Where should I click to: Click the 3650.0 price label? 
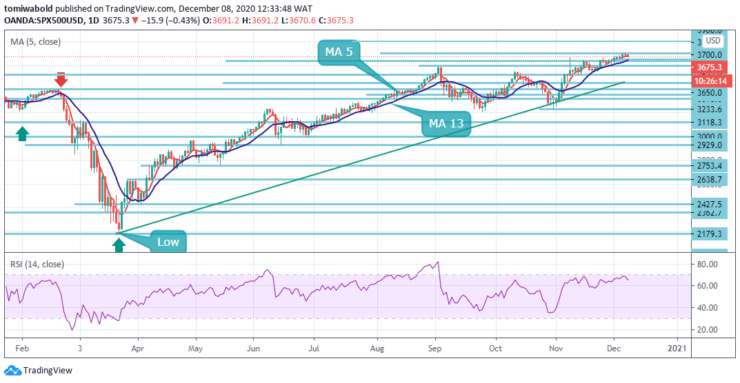(710, 93)
